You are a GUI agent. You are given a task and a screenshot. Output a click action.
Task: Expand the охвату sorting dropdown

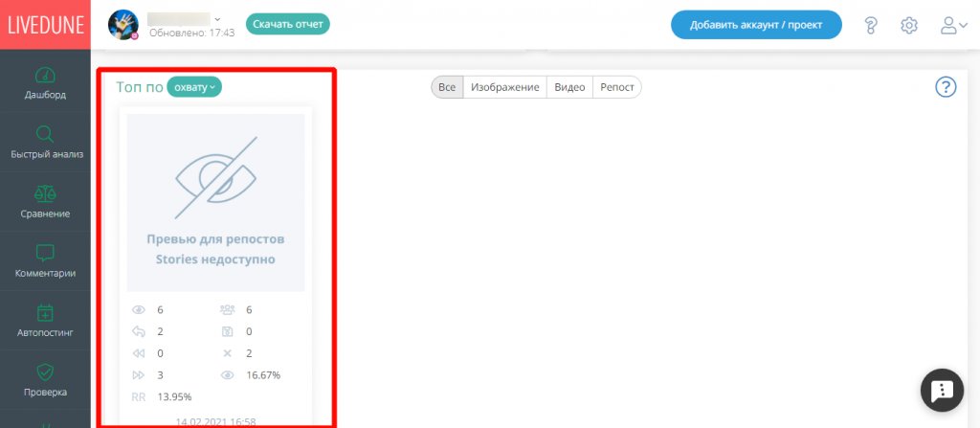194,87
